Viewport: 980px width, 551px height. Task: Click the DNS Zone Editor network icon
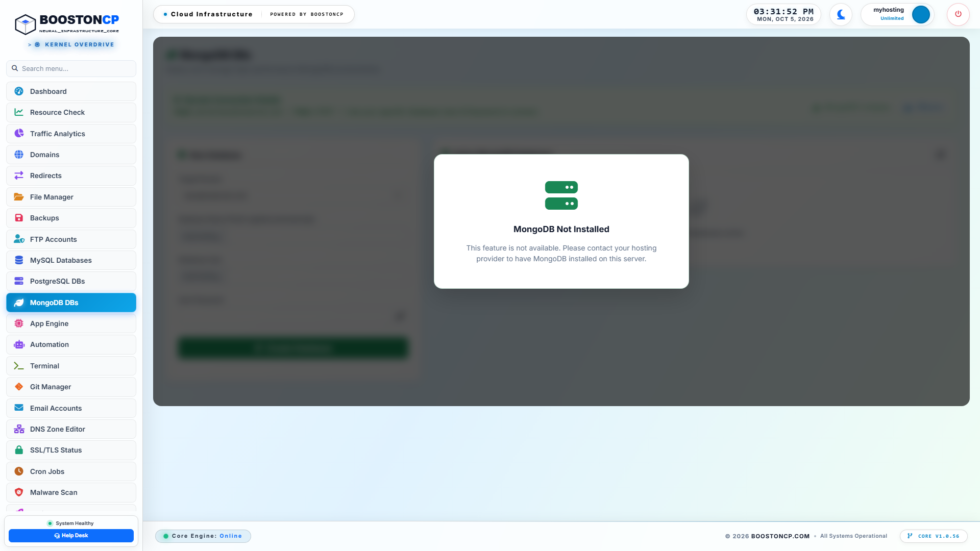(x=19, y=429)
